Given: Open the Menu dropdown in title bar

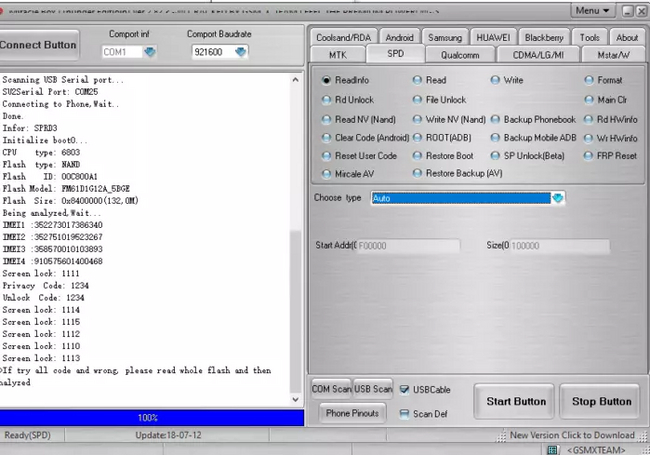Looking at the screenshot, I should [x=594, y=10].
